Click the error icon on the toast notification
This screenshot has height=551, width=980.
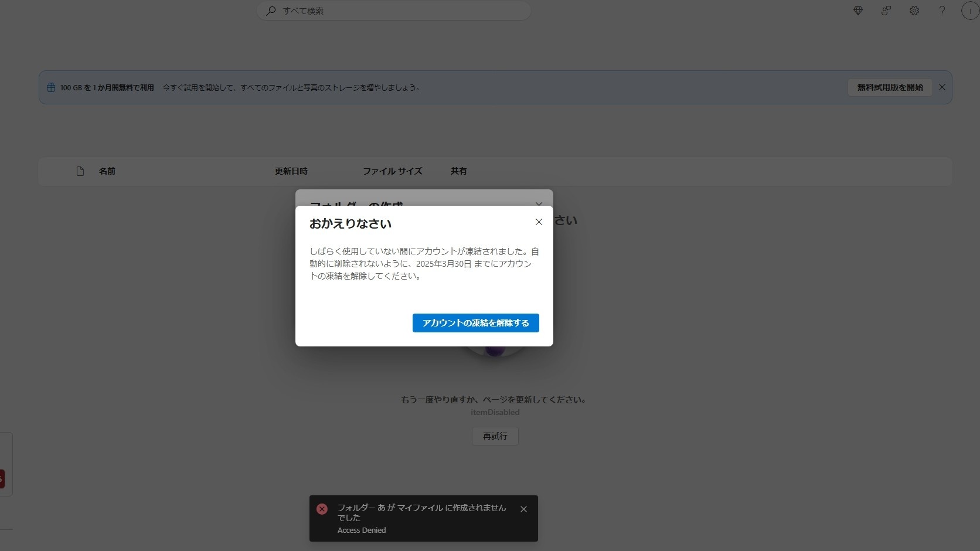[322, 509]
